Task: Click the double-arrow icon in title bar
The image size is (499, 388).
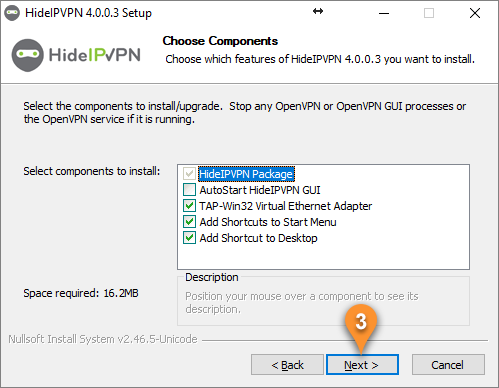Action: point(318,11)
